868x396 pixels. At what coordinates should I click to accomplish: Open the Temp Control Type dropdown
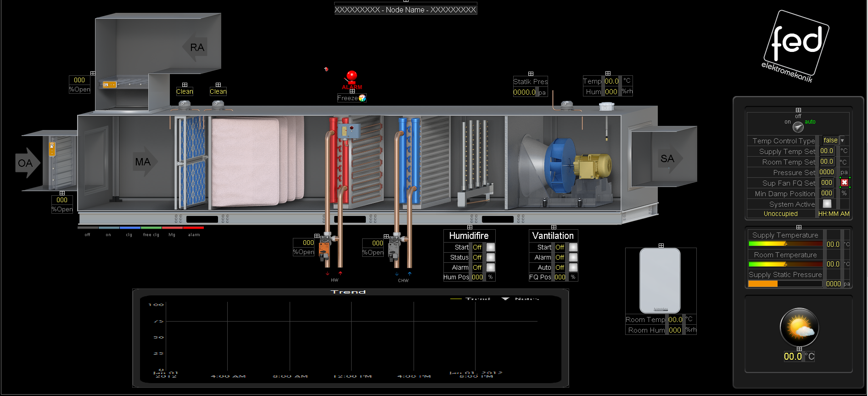coord(842,141)
